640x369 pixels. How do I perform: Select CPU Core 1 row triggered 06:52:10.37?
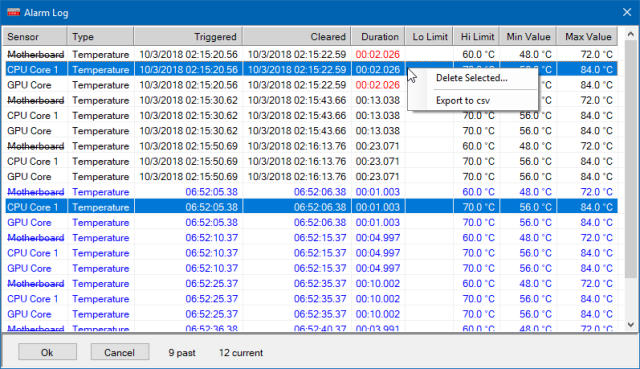(x=311, y=253)
